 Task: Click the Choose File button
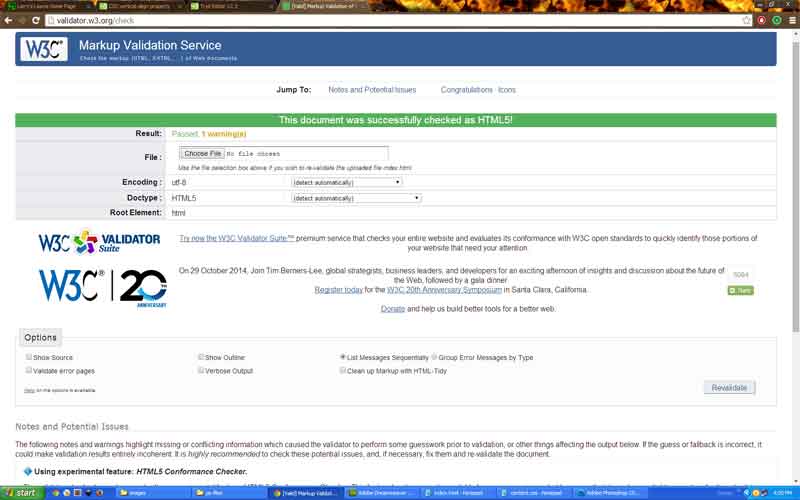coord(202,153)
